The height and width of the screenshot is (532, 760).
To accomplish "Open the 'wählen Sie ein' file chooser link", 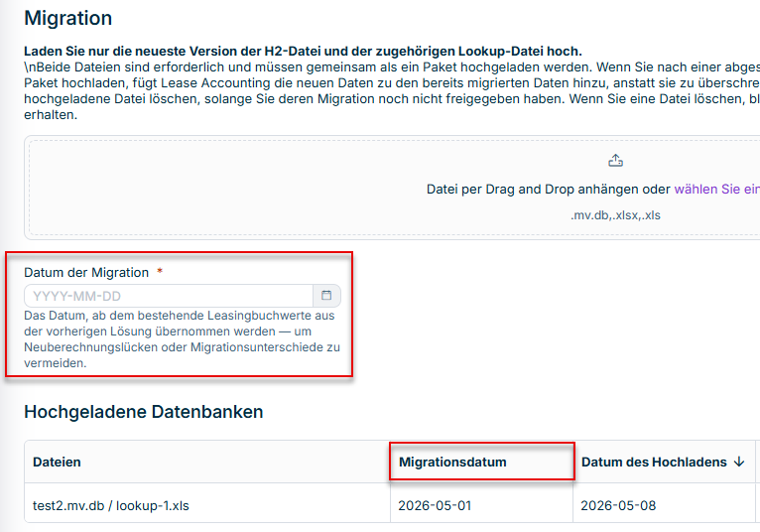I will 717,190.
